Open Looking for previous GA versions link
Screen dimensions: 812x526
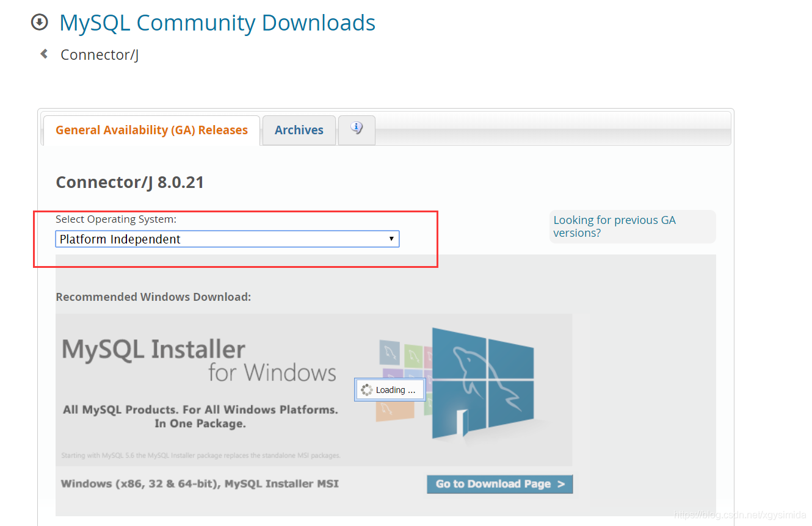pyautogui.click(x=614, y=226)
